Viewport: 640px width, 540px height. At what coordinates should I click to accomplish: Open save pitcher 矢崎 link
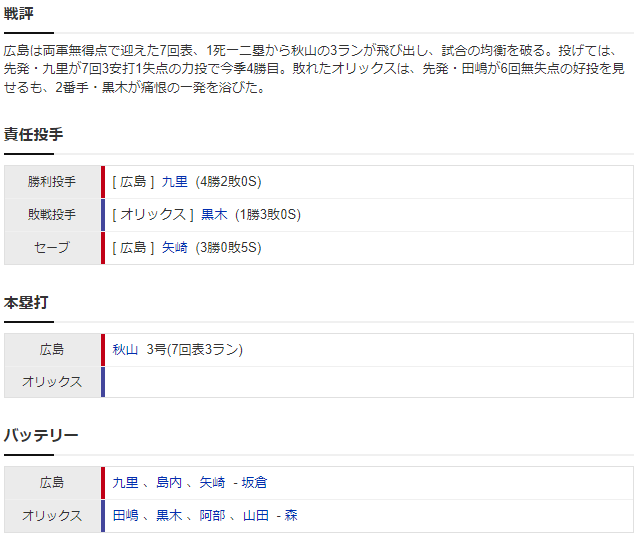tap(174, 248)
